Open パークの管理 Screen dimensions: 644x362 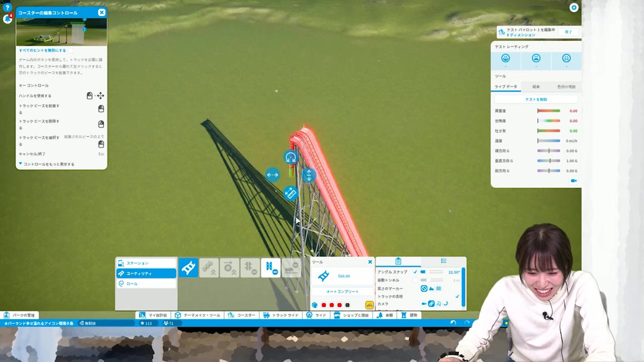click(x=19, y=315)
